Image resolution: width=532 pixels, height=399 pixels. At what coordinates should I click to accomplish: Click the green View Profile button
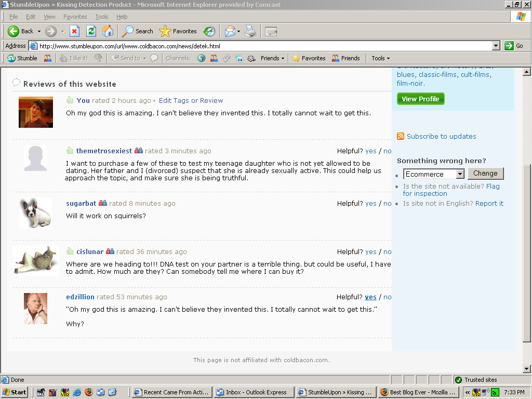(421, 99)
